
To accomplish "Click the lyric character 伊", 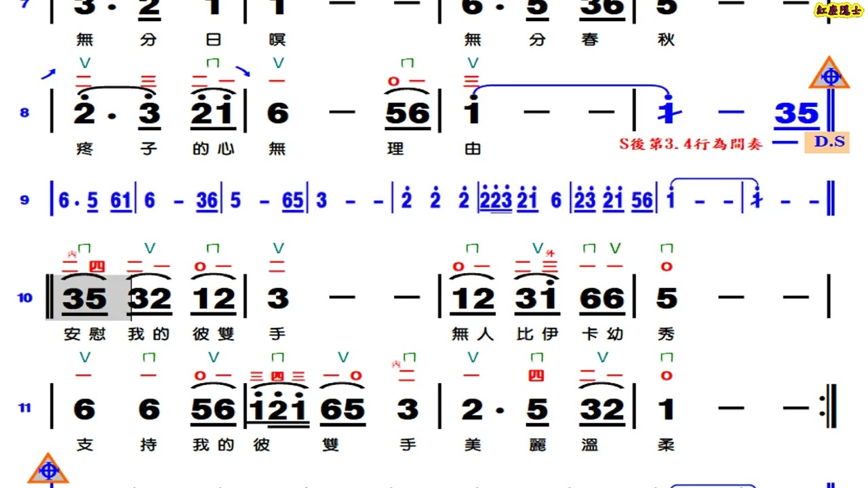I will pyautogui.click(x=549, y=334).
